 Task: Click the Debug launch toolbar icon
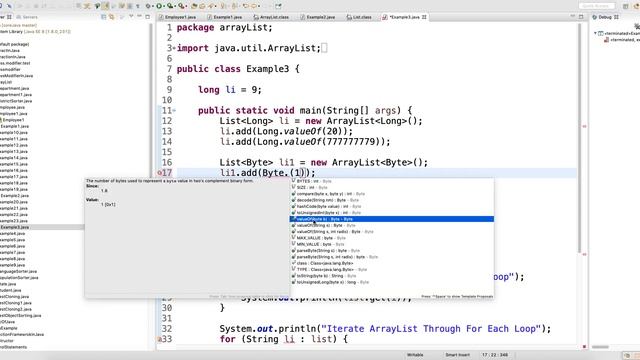click(x=148, y=6)
